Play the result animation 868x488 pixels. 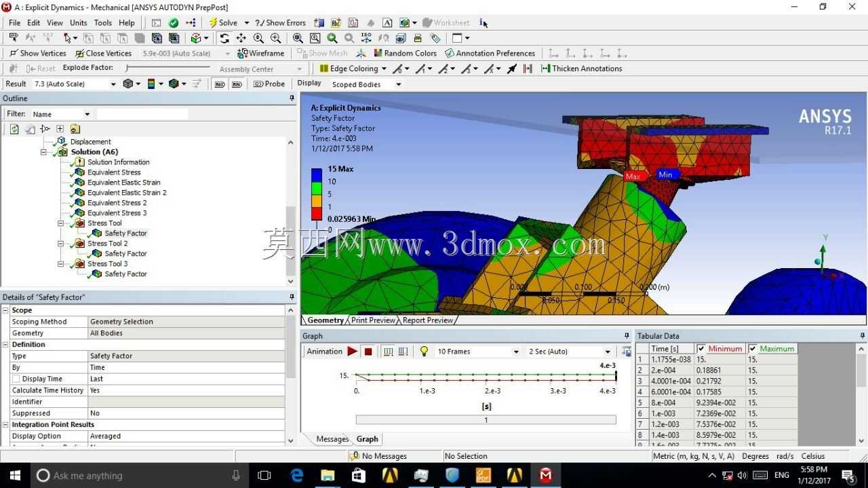pos(353,352)
